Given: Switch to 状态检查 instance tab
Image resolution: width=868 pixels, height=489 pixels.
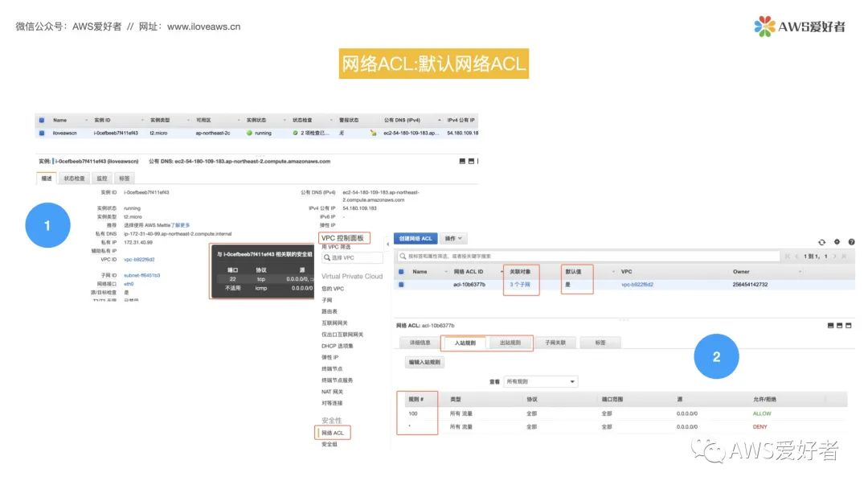Looking at the screenshot, I should [x=74, y=179].
